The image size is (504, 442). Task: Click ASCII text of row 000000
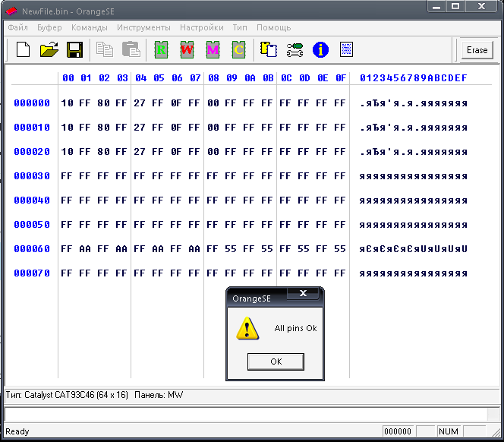click(x=413, y=103)
